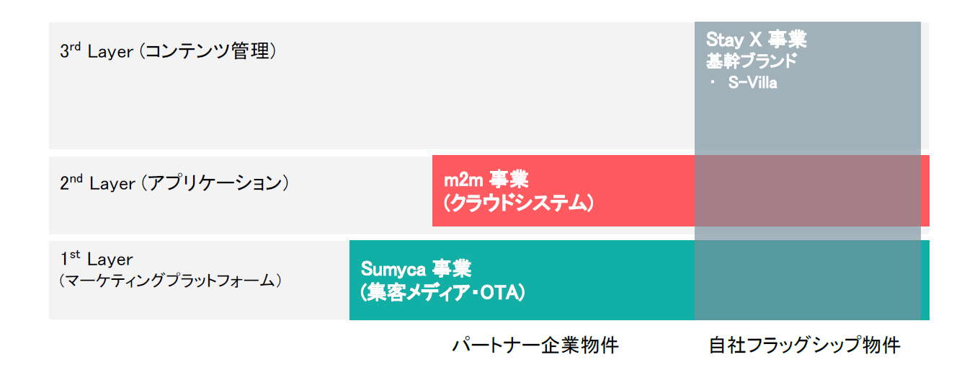Click the 1st Layer label text
The height and width of the screenshot is (370, 980).
pos(97,259)
